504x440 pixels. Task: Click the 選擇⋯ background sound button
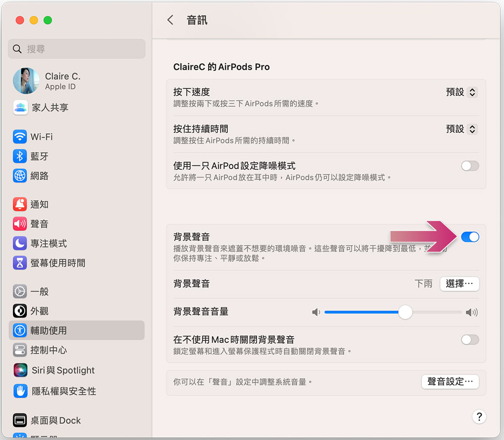(459, 284)
